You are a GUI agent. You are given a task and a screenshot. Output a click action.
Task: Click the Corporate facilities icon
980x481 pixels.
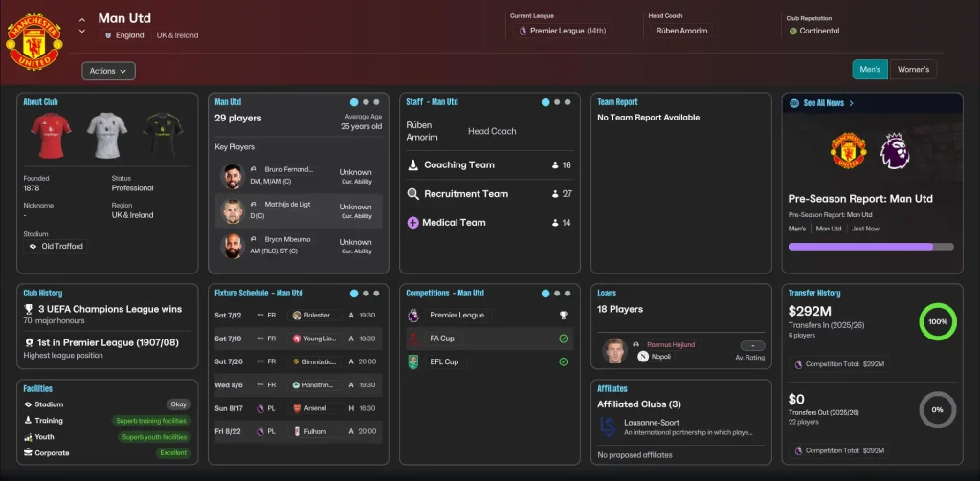[x=28, y=453]
